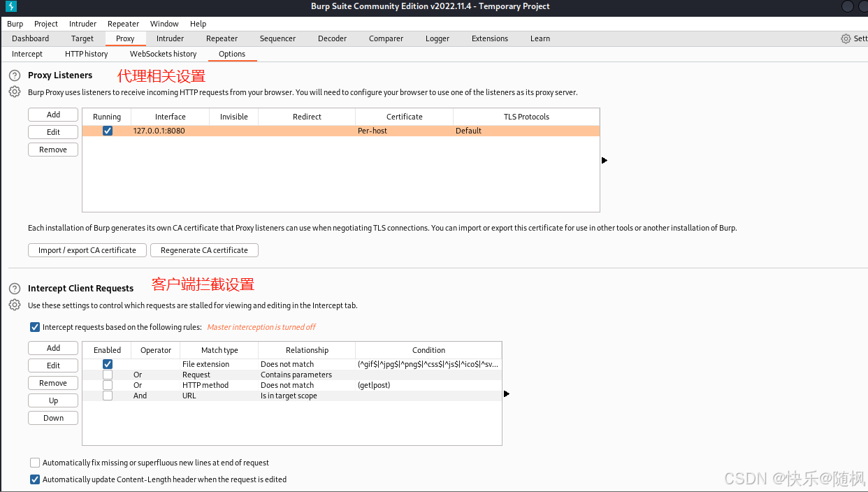Open the HTTP history sub-tab

click(x=86, y=54)
